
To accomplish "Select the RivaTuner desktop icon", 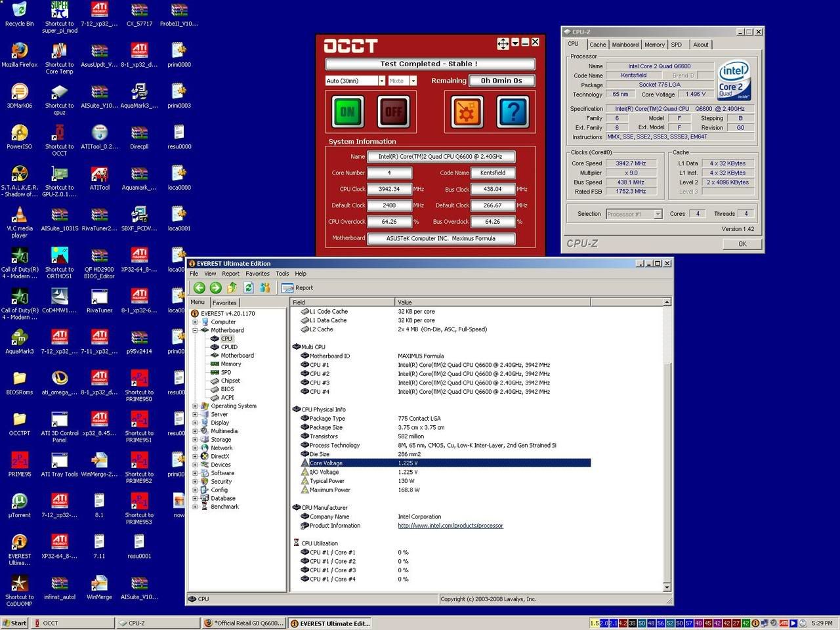I will 99,301.
